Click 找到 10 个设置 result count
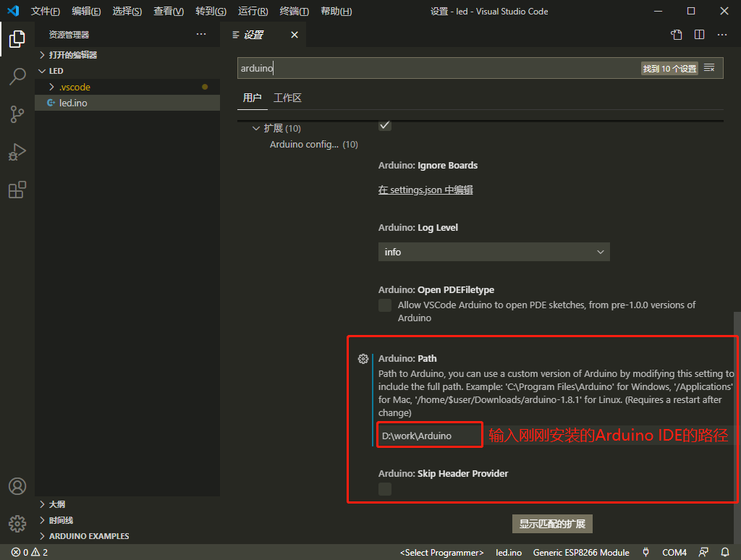Viewport: 741px width, 560px height. coord(669,69)
